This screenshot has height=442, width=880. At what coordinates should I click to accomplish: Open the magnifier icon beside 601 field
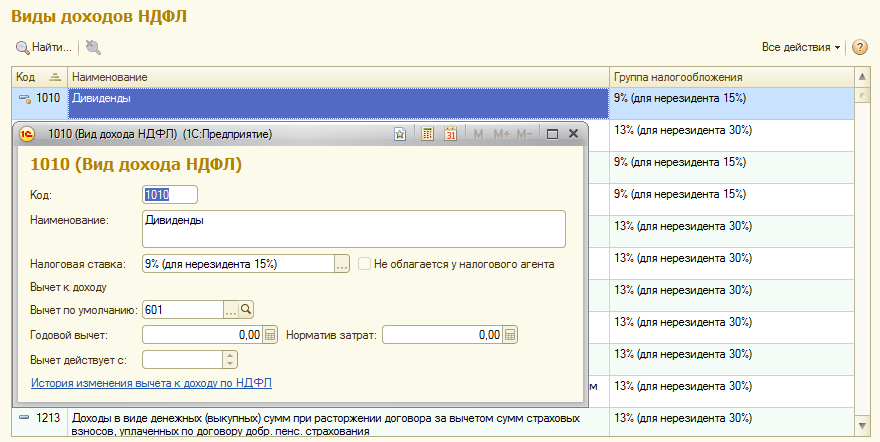pos(246,309)
